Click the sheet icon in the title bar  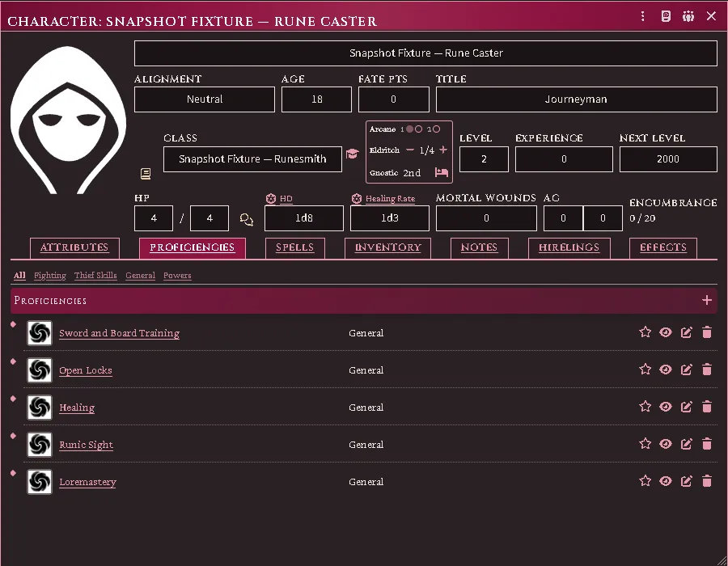[666, 16]
